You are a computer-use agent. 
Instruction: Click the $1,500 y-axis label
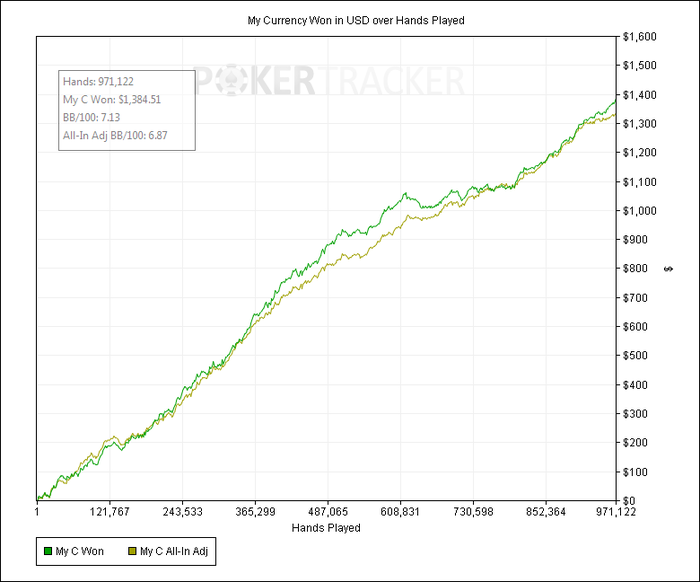pyautogui.click(x=639, y=66)
